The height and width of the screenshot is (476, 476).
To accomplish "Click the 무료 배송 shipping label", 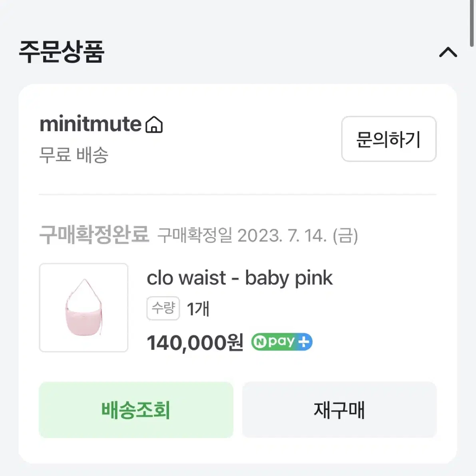I will (x=74, y=155).
